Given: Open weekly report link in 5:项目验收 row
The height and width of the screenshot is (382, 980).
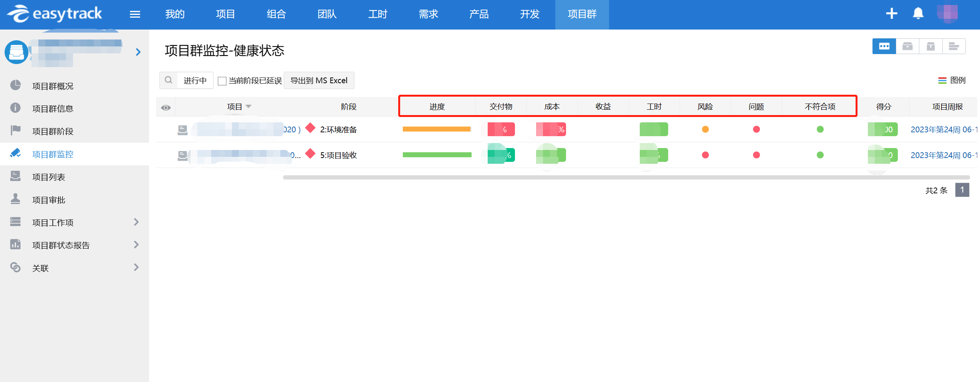Looking at the screenshot, I should [x=944, y=155].
